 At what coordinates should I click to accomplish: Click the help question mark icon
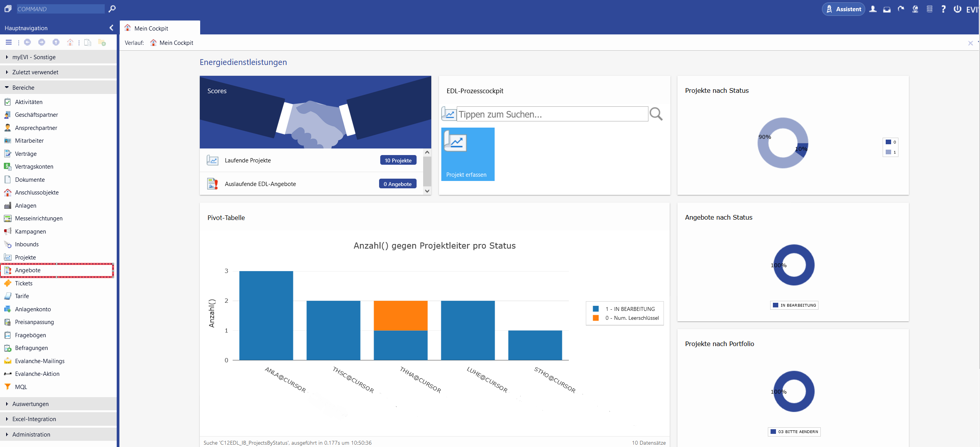click(943, 9)
